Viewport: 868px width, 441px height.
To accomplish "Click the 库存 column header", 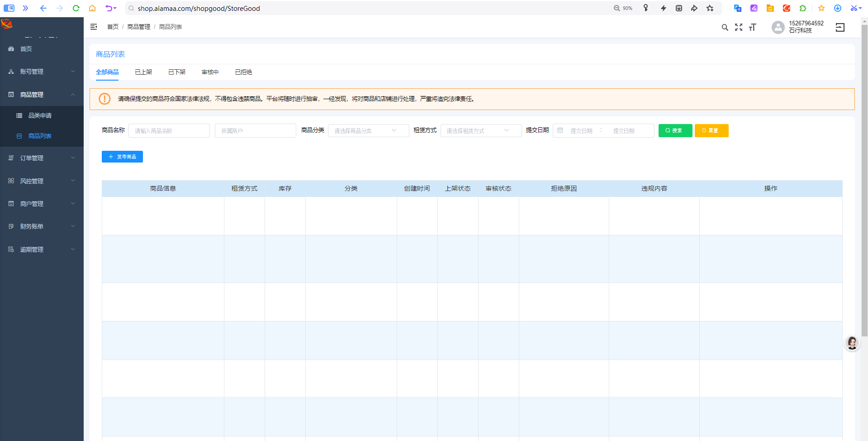I will (x=285, y=189).
